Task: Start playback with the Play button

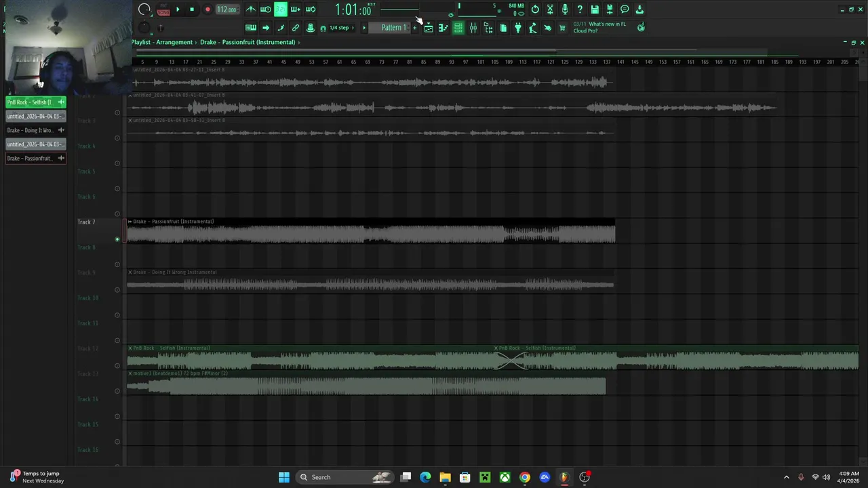Action: (x=178, y=9)
